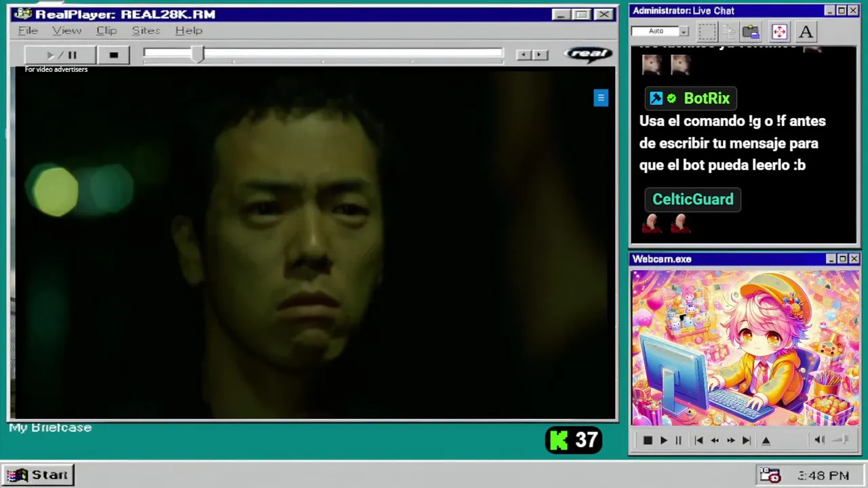This screenshot has width=868, height=488.
Task: Mute the speaker icon in Webcam.exe
Action: (819, 440)
